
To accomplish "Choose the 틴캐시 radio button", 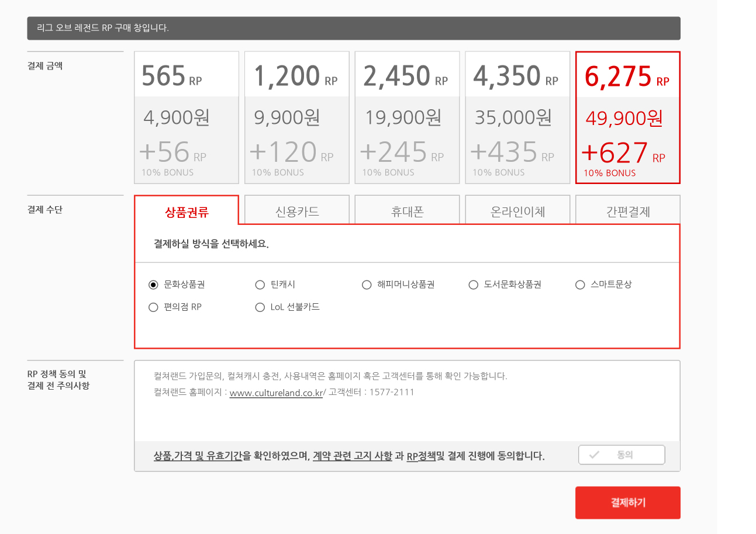I will pos(260,285).
